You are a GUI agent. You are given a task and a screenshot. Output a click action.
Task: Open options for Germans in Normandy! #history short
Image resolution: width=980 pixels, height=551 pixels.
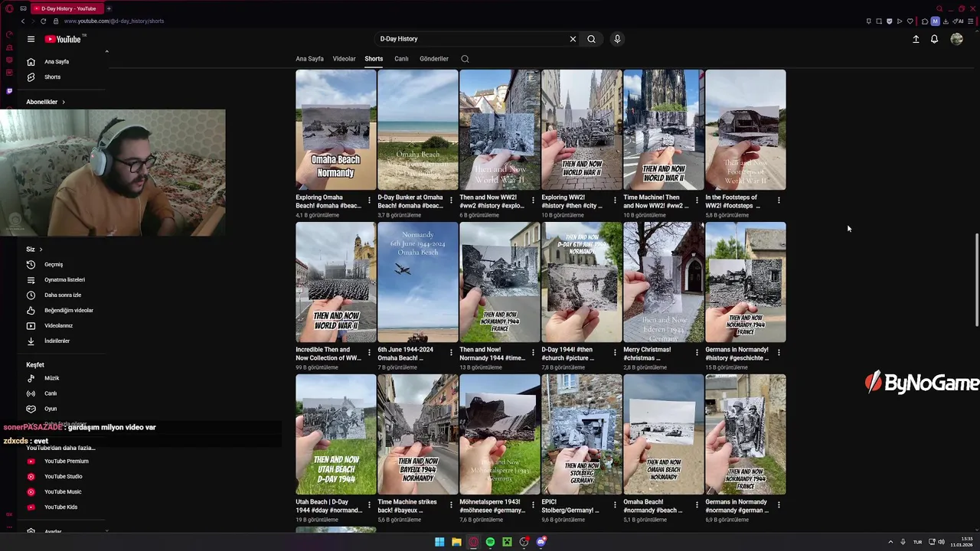pos(779,353)
